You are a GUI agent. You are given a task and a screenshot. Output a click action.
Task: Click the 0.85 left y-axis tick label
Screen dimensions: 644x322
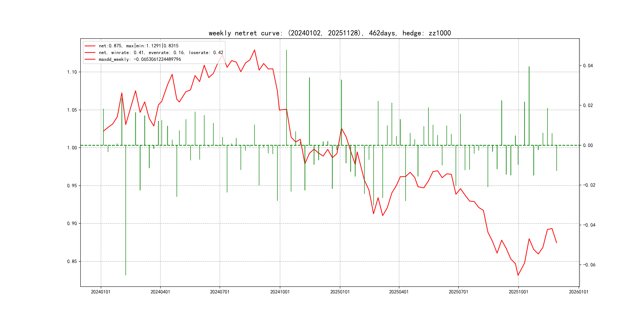coord(72,262)
